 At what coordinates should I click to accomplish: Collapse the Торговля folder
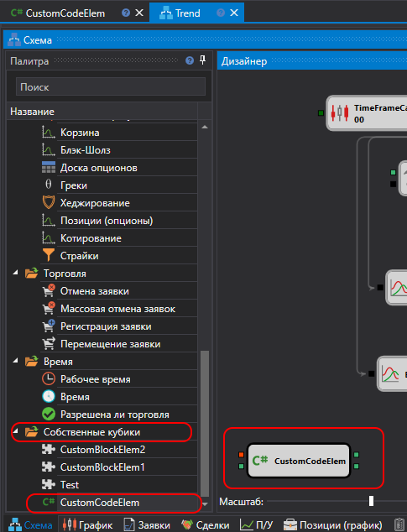click(15, 273)
